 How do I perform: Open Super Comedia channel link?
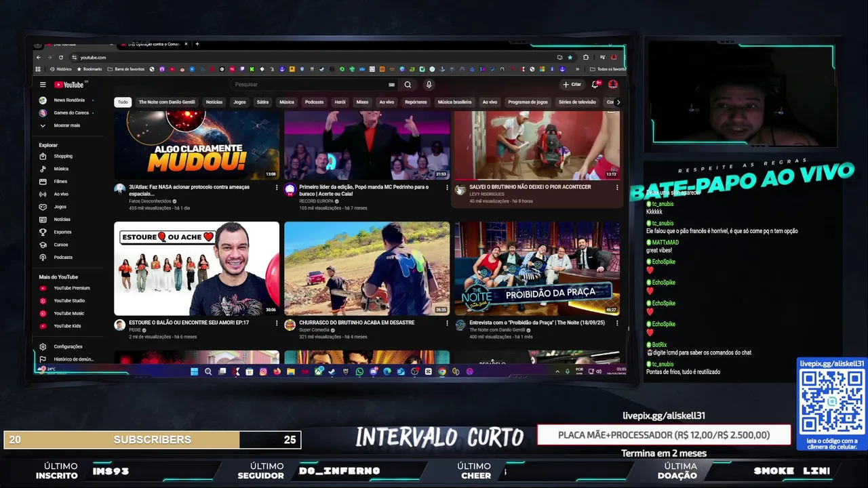coord(314,330)
